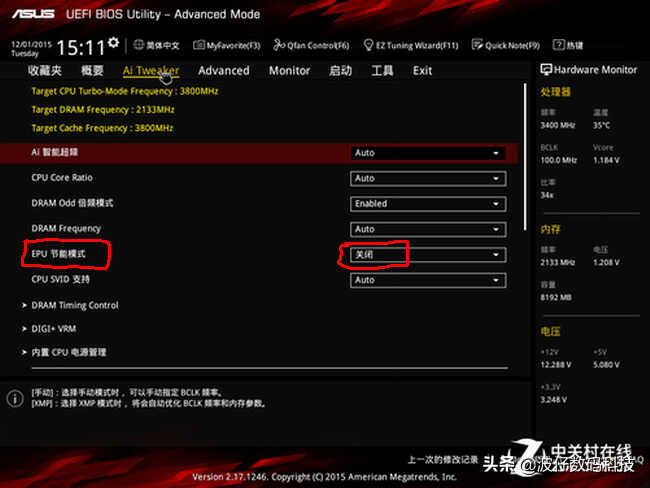Click the 5.080 V voltage reading
The width and height of the screenshot is (650, 488).
coord(606,364)
